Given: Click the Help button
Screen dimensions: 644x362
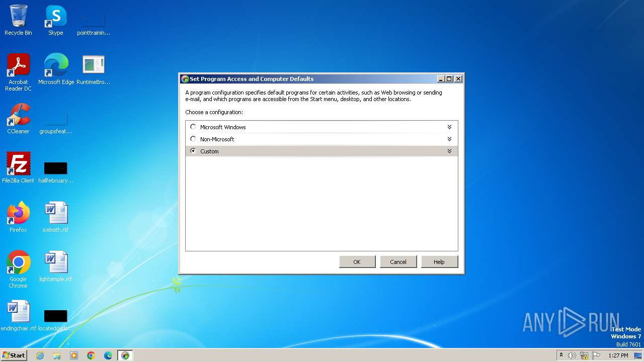Looking at the screenshot, I should tap(439, 261).
